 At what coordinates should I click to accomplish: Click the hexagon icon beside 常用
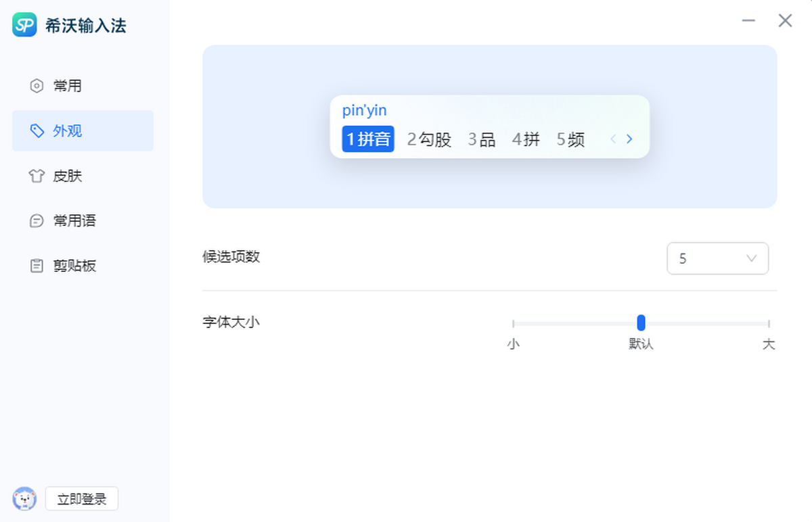point(37,86)
